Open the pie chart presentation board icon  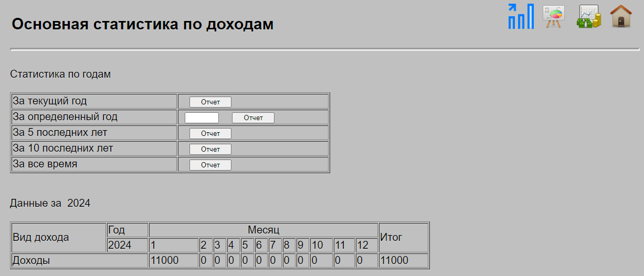(x=553, y=16)
